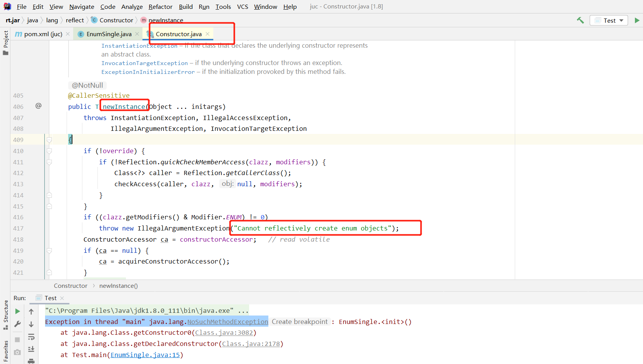Close the EnumSingle.java tab

[137, 34]
